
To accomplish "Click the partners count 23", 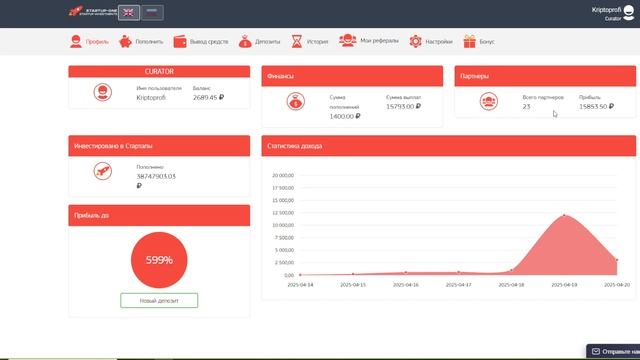I will click(526, 107).
